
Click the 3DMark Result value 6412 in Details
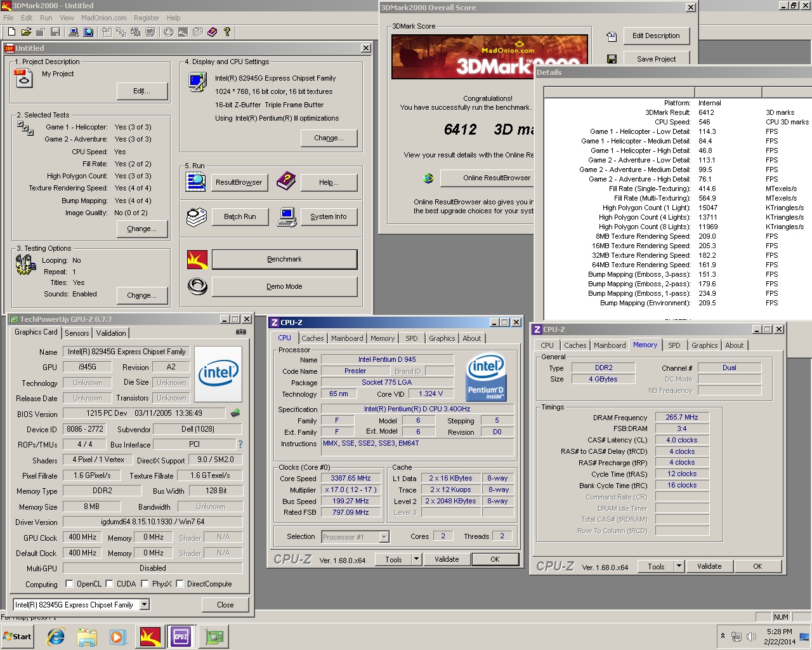(x=706, y=112)
